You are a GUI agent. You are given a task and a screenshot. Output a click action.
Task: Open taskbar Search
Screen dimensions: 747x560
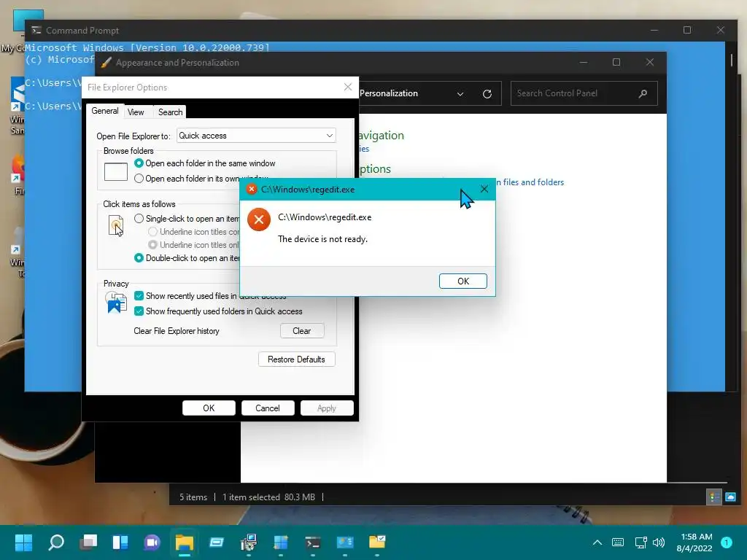click(55, 542)
